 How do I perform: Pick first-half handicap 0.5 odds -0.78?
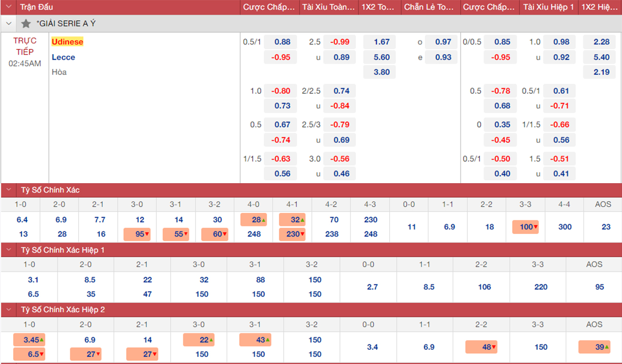500,91
